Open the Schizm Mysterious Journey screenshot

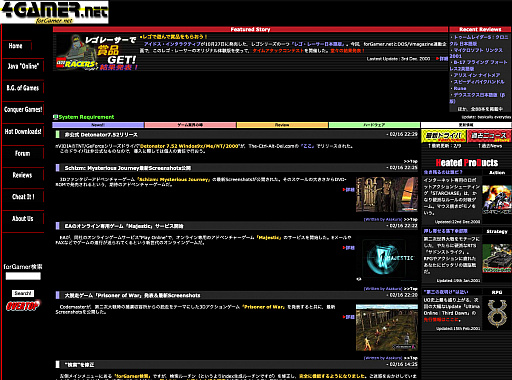(387, 194)
